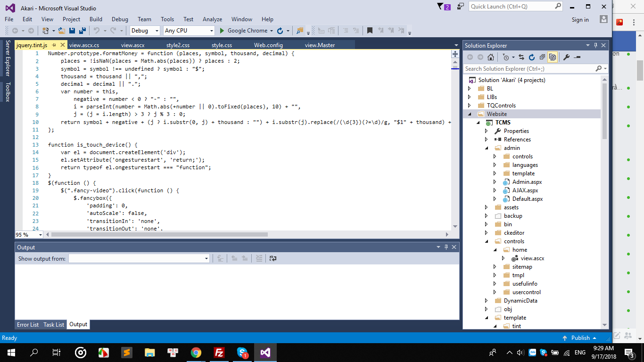Pin the jquery.tint.js tab

(54, 45)
